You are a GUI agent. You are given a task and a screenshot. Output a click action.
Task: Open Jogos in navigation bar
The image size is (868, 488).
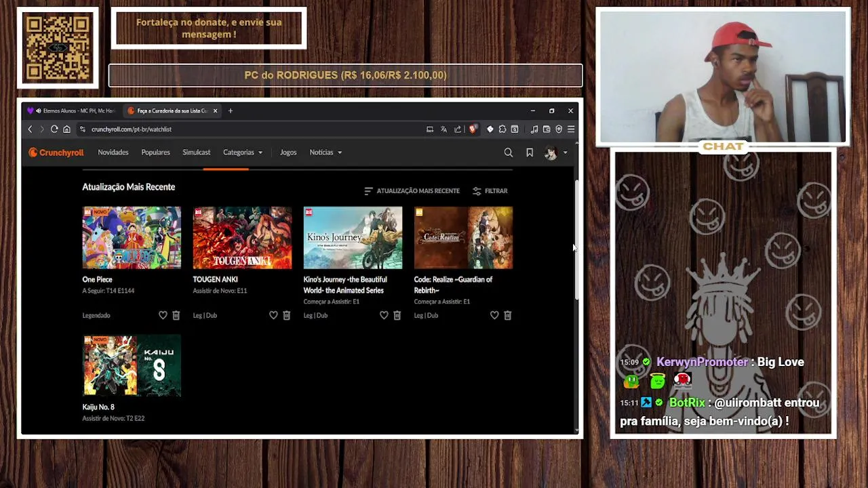pyautogui.click(x=288, y=152)
